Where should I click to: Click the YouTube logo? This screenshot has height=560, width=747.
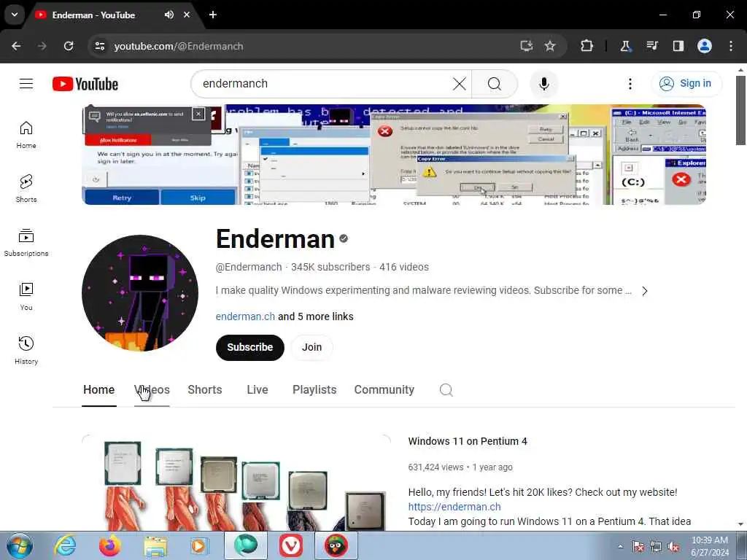[x=85, y=84]
